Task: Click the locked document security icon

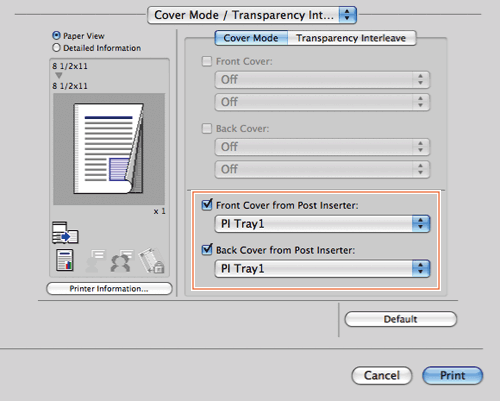Action: [x=151, y=260]
